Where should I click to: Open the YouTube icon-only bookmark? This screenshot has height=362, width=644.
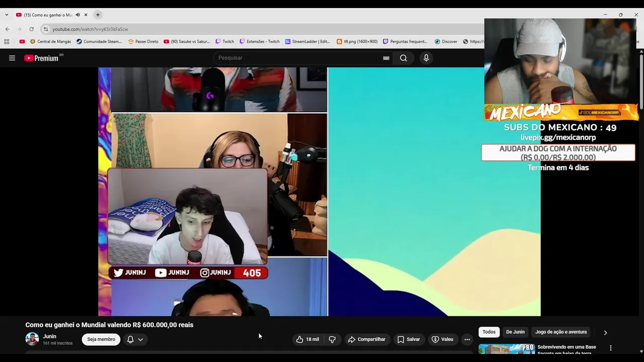(22, 42)
